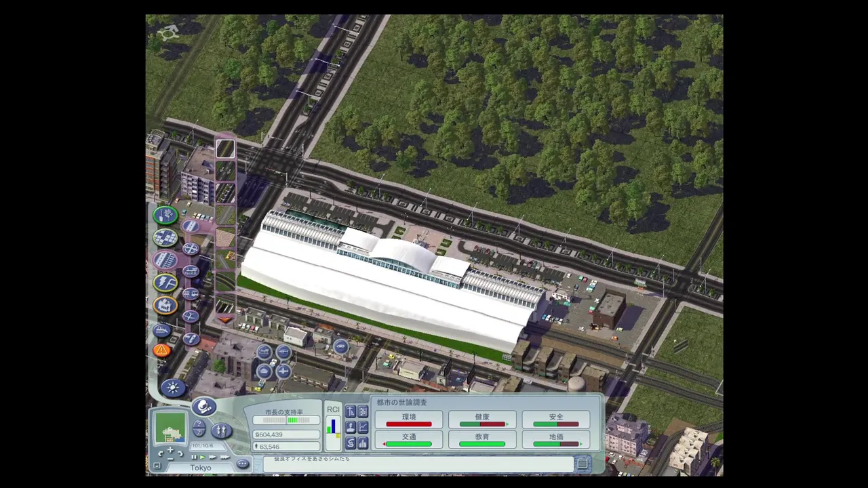The image size is (868, 488).
Task: Click the 教育 education opinion poll
Action: (482, 440)
